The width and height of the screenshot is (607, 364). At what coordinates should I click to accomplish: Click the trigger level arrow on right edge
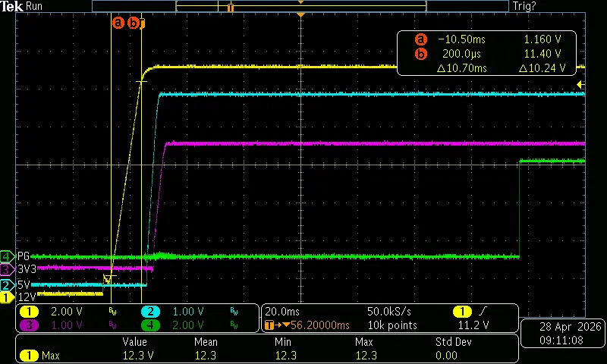tap(580, 84)
